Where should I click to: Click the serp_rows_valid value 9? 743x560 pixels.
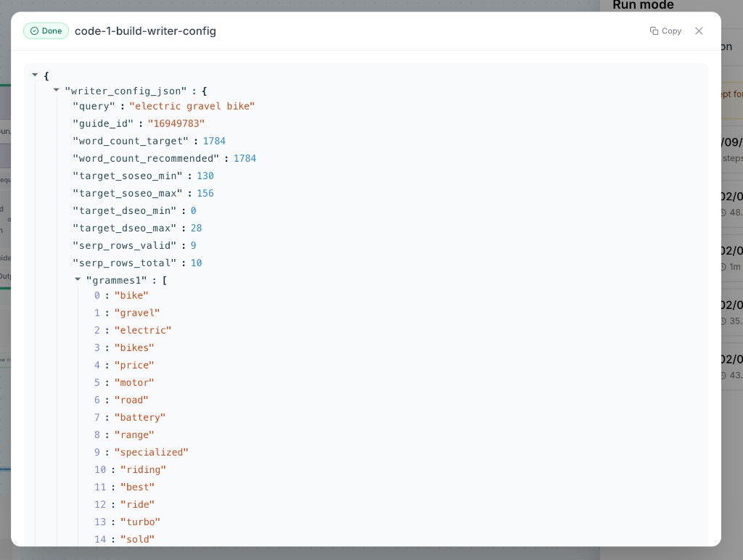193,245
